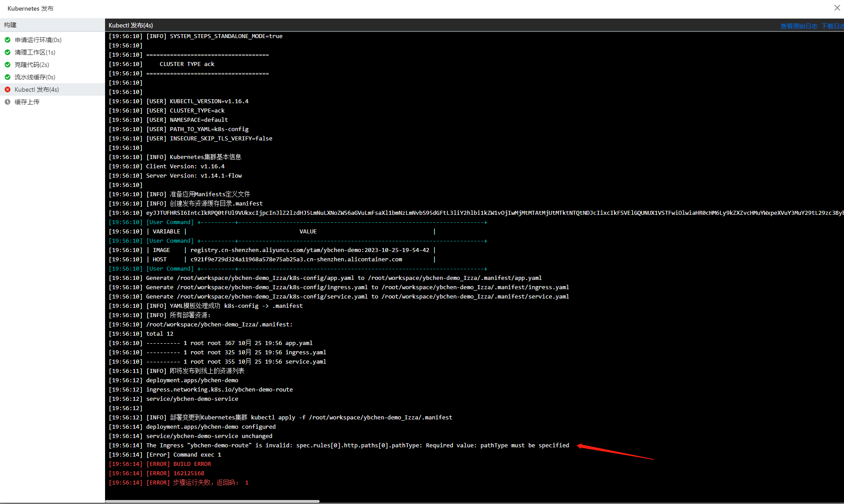844x504 pixels.
Task: Click the .manifest: directory path line
Action: 201,325
